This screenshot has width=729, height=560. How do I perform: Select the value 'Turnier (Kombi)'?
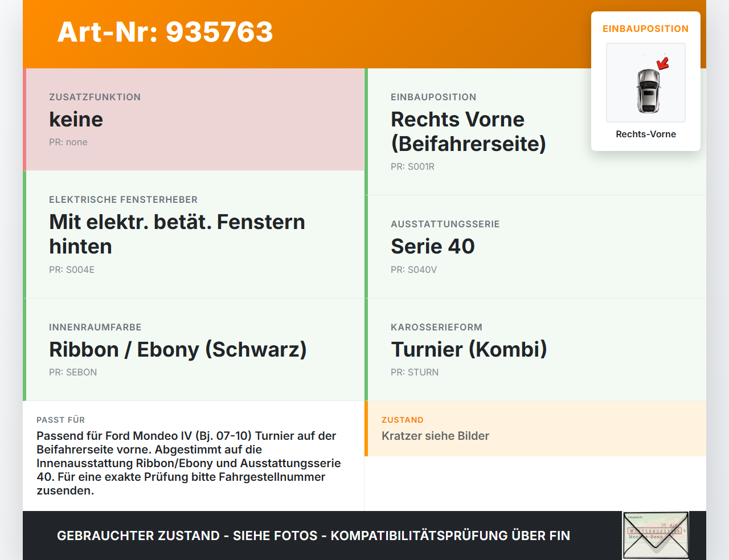[x=469, y=350]
